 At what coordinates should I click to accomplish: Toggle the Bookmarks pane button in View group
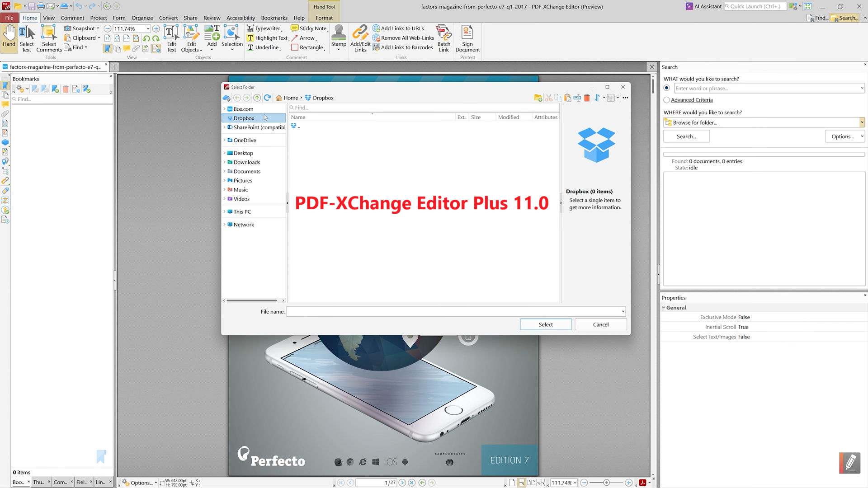[x=108, y=48]
